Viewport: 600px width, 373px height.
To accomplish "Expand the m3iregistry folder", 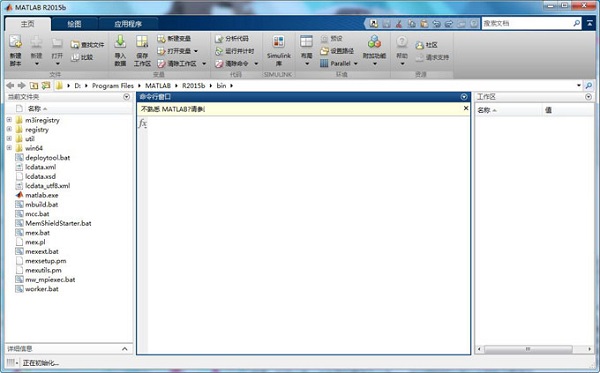I will coord(9,120).
